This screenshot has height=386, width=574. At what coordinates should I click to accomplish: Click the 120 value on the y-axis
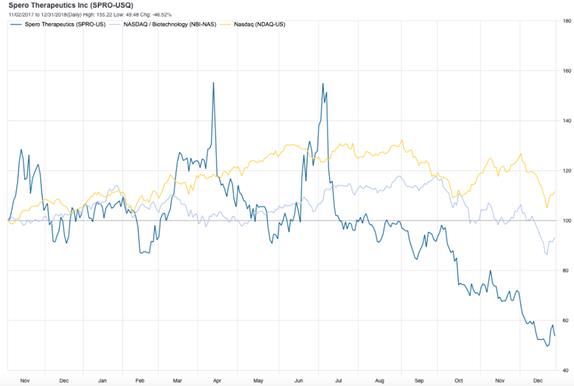pyautogui.click(x=566, y=171)
